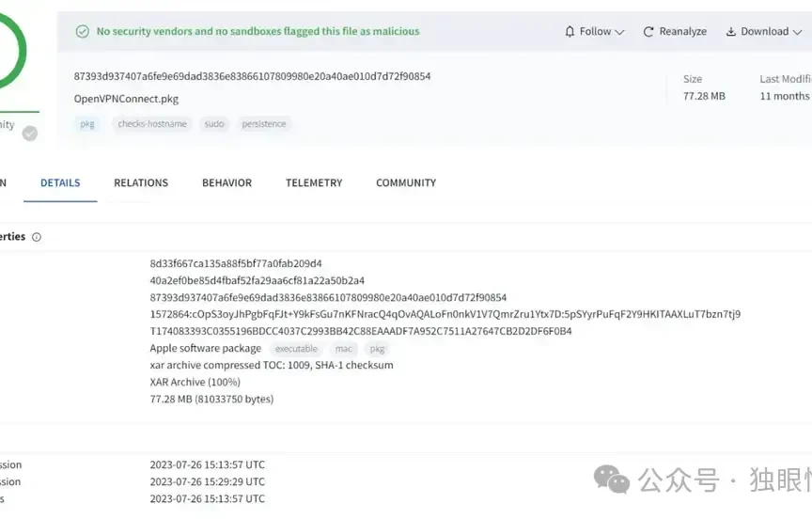
Task: Click the mac file type tag
Action: coord(343,349)
